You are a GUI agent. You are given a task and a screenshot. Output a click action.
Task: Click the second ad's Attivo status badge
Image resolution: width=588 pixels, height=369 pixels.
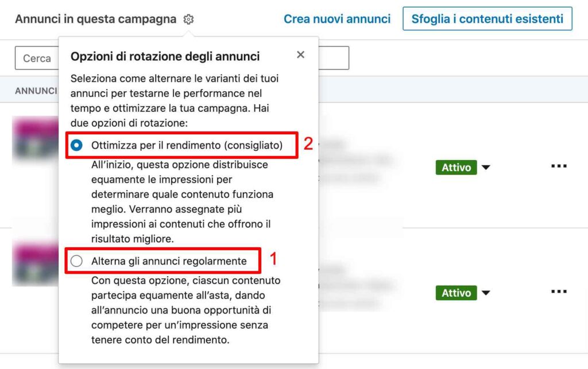[456, 293]
